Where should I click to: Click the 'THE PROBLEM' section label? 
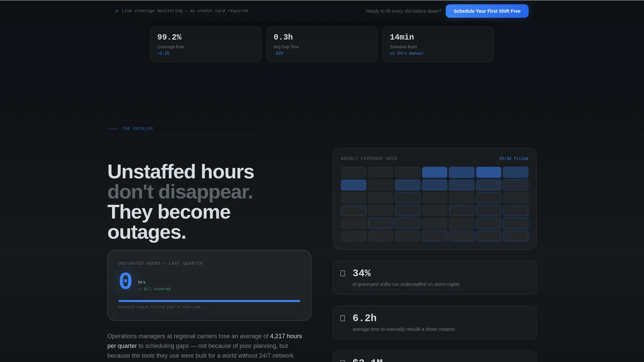(138, 129)
